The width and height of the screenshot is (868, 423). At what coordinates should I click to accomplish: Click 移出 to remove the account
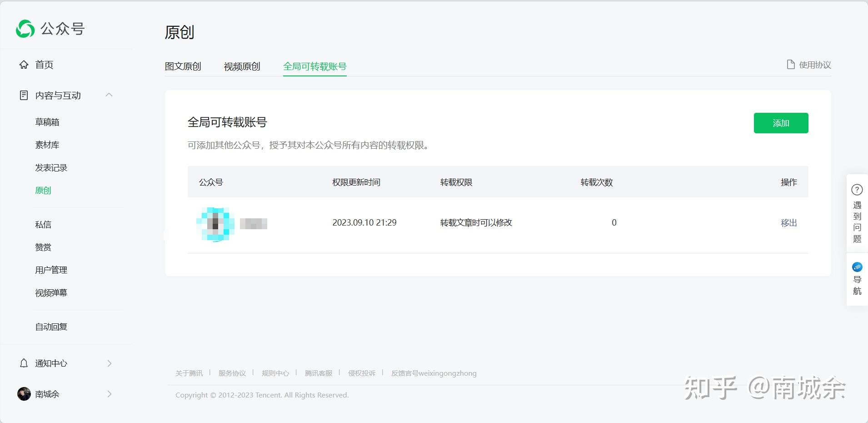[789, 223]
